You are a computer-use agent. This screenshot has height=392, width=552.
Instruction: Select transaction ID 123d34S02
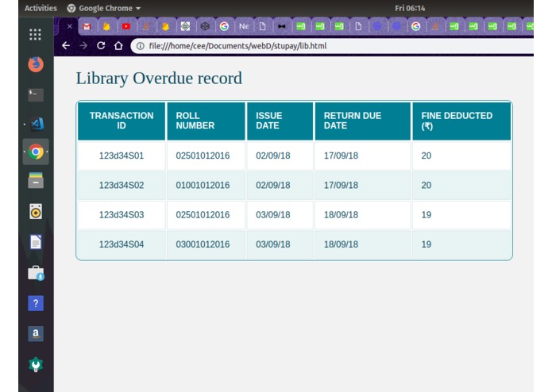122,185
